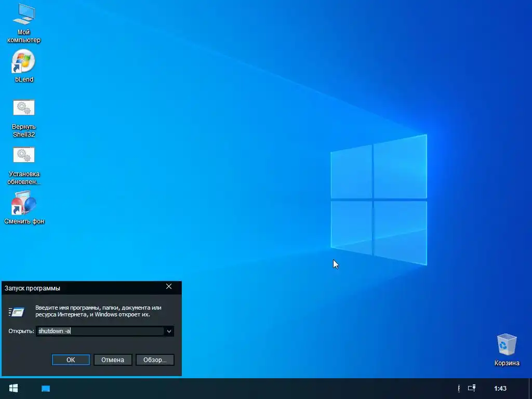The height and width of the screenshot is (399, 532).
Task: Click the Обзор... browse button
Action: click(155, 360)
